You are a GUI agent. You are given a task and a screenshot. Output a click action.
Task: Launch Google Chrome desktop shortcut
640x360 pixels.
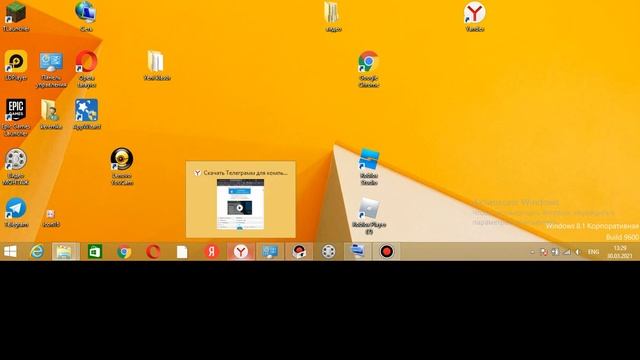[x=369, y=69]
